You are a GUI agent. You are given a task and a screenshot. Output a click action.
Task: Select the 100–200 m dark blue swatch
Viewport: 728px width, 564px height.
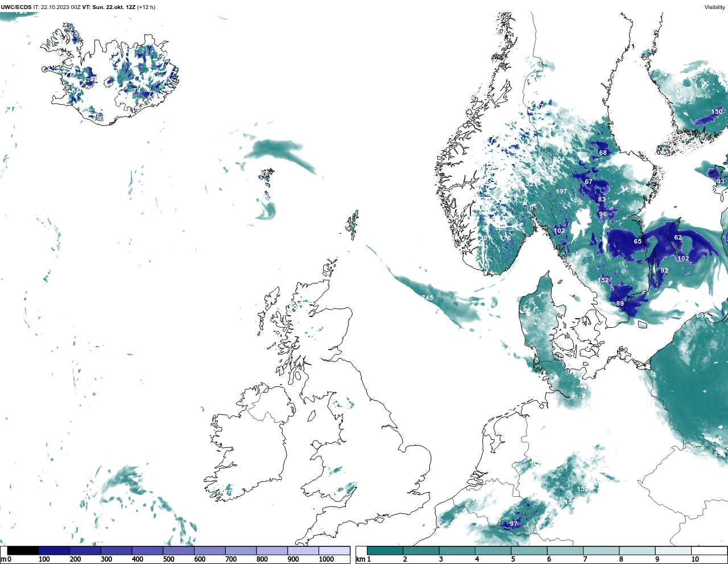54,550
